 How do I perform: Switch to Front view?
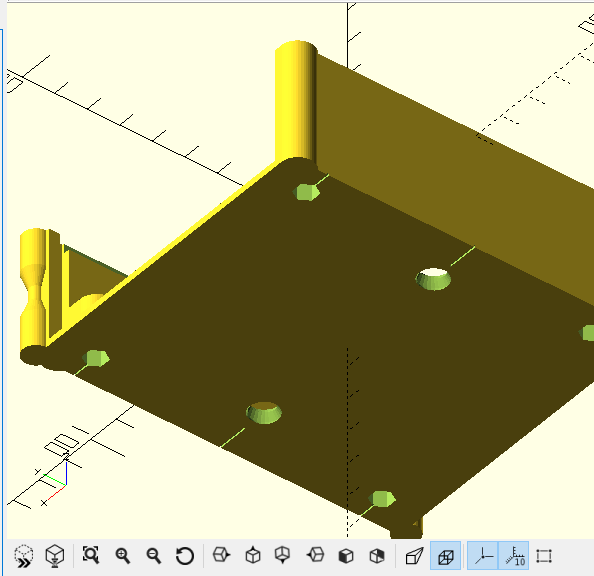coord(346,556)
